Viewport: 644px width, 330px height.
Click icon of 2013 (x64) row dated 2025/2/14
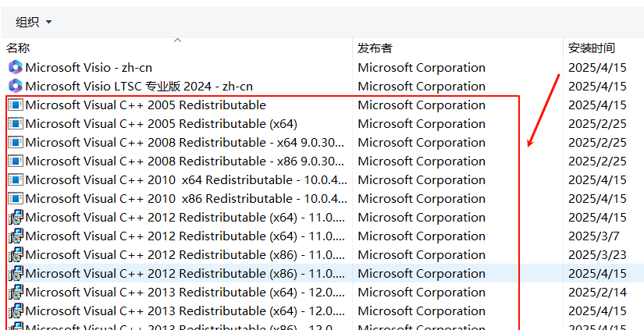[x=16, y=293]
